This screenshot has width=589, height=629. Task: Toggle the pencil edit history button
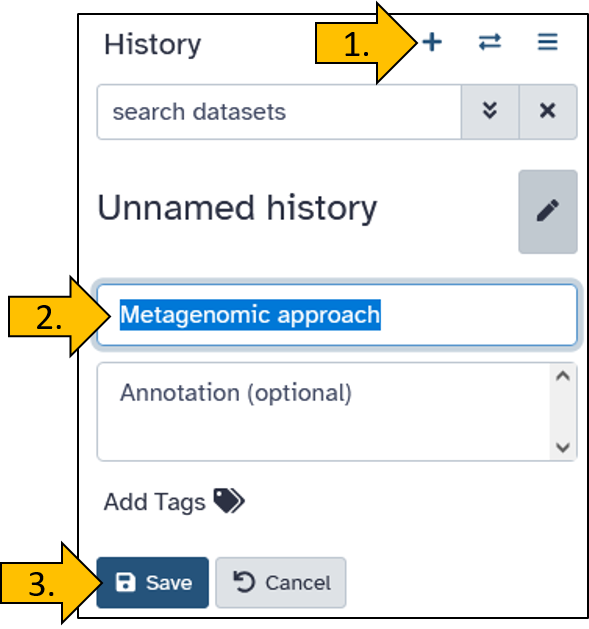548,211
